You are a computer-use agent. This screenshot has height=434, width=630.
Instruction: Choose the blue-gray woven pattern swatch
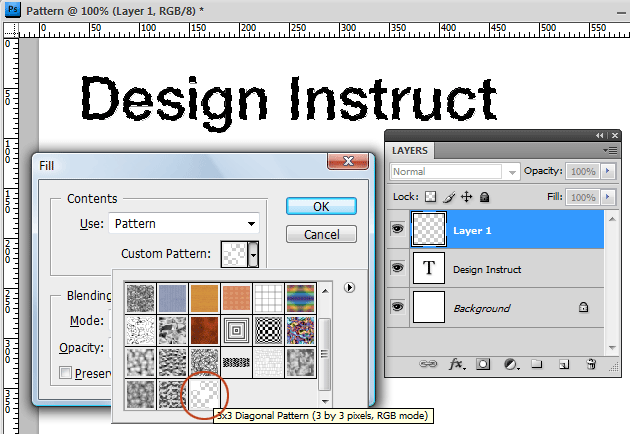tap(172, 298)
